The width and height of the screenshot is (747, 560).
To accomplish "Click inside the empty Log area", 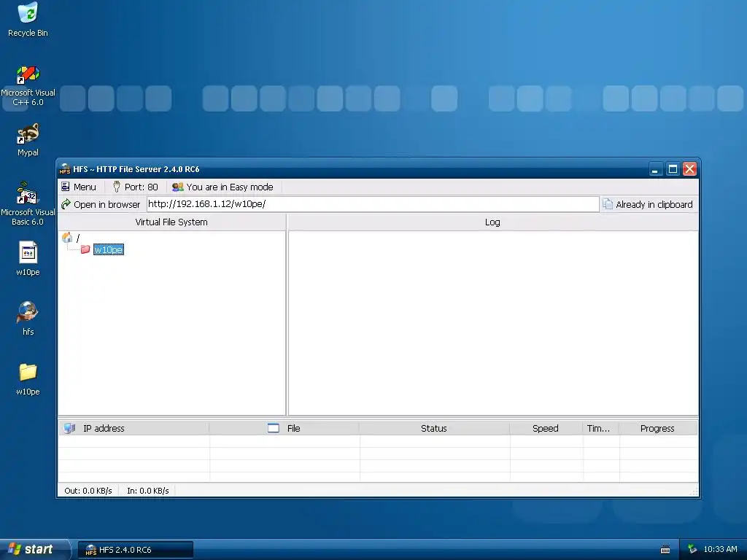I will point(494,323).
